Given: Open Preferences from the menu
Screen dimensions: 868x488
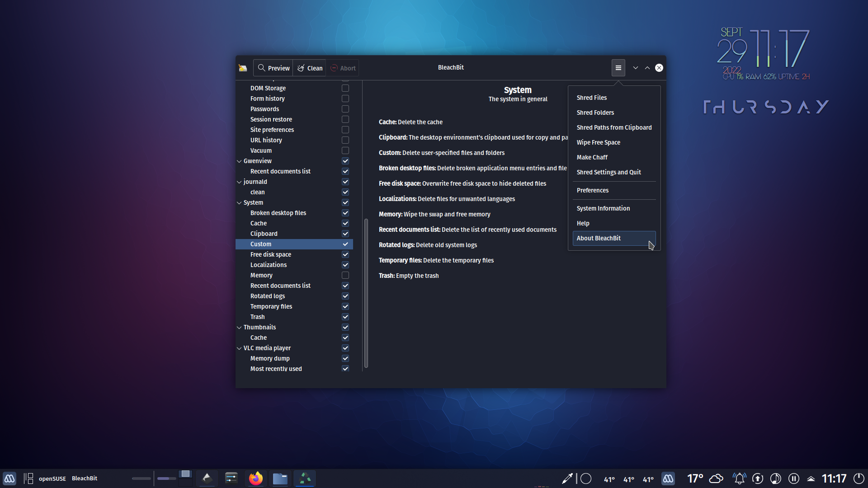Looking at the screenshot, I should pyautogui.click(x=614, y=190).
